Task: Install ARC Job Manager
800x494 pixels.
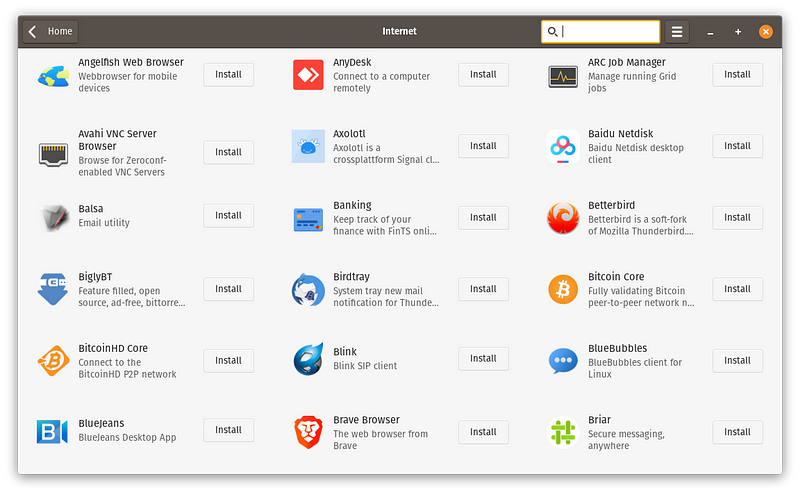Action: [737, 75]
